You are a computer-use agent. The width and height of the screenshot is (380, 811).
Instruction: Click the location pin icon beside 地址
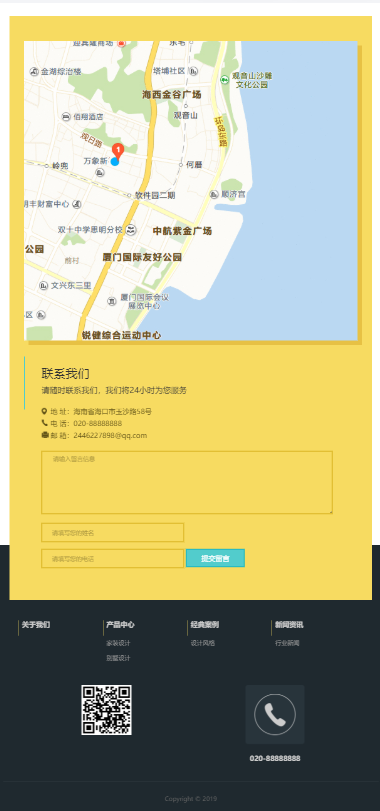point(44,412)
